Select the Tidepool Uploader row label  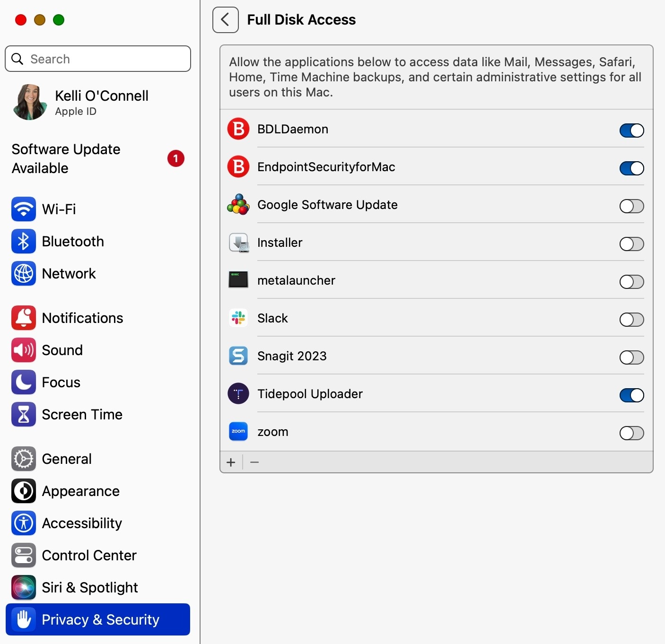(310, 394)
